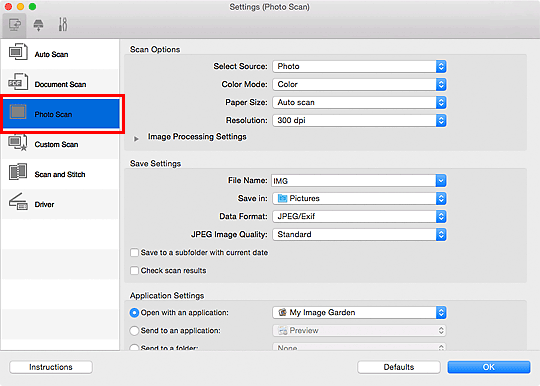The image size is (540, 386).
Task: Expand Image Processing Settings disclosure triangle
Action: coord(136,138)
